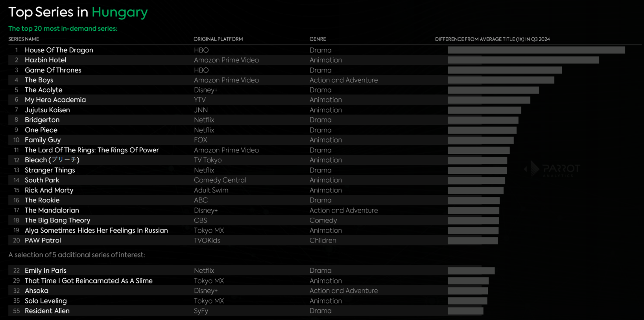
Task: Click the 'Resident Alien' series name
Action: click(47, 311)
